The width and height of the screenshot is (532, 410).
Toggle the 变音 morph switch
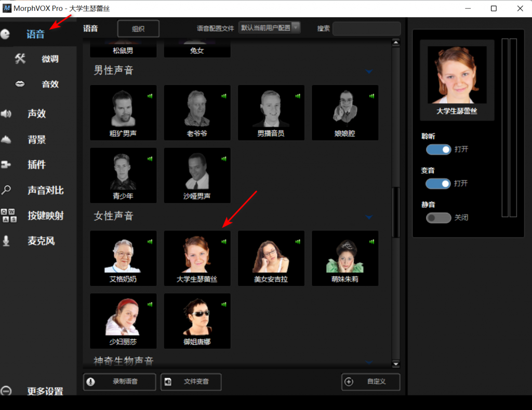438,183
